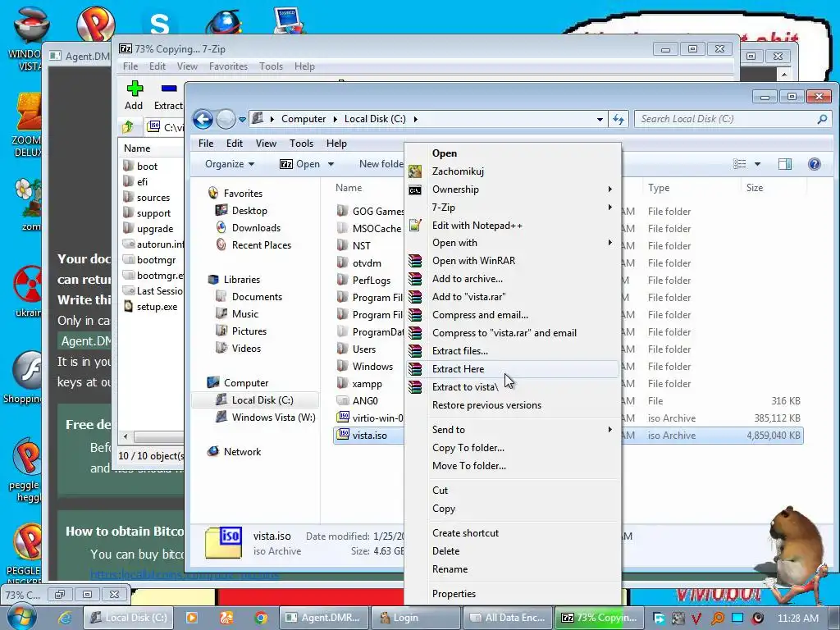This screenshot has height=630, width=840.
Task: Click the Back arrow in Explorer window
Action: point(203,119)
